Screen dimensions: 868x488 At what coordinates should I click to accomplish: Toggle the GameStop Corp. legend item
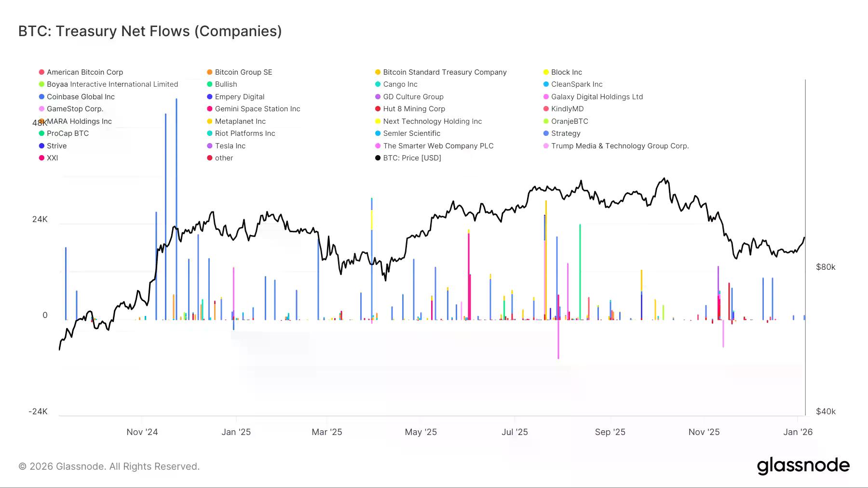(x=75, y=109)
